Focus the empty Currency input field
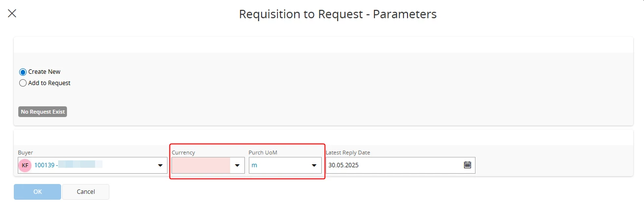The image size is (644, 215). 201,165
